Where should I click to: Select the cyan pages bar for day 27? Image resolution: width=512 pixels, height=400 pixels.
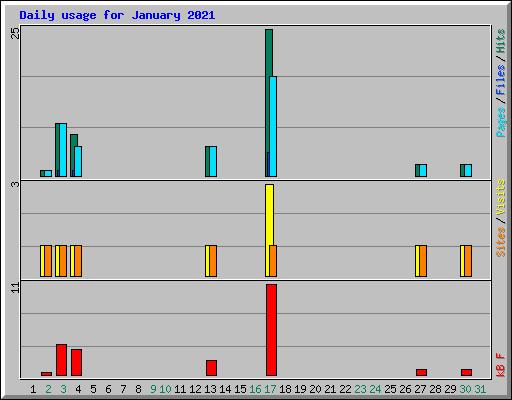tap(423, 170)
